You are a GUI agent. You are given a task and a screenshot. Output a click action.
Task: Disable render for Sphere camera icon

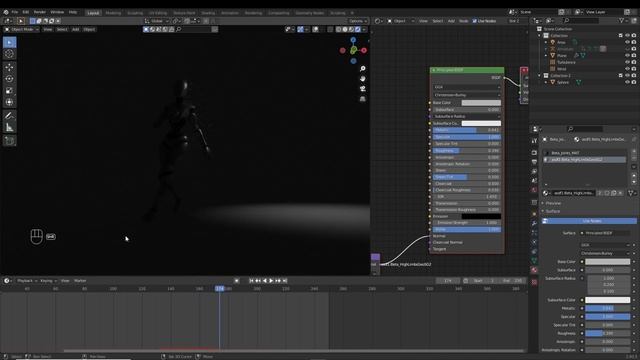pos(634,82)
